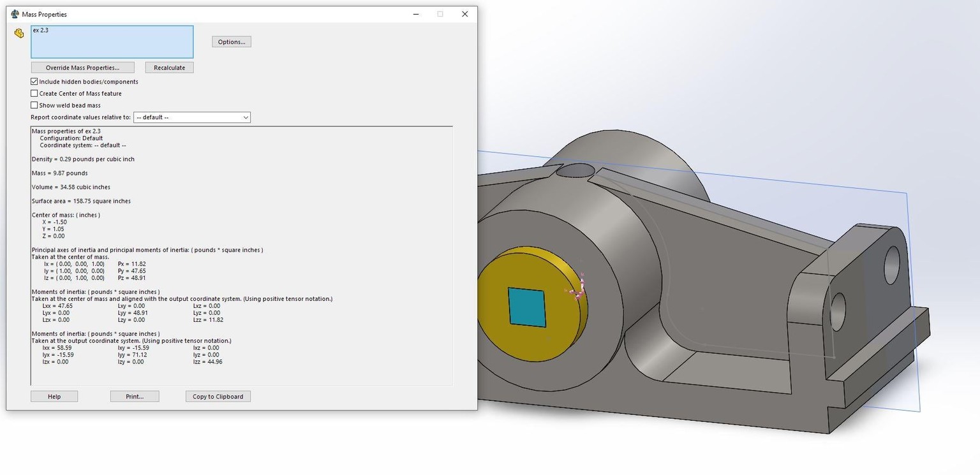Click the Py = 47.65 principal moment

point(132,271)
